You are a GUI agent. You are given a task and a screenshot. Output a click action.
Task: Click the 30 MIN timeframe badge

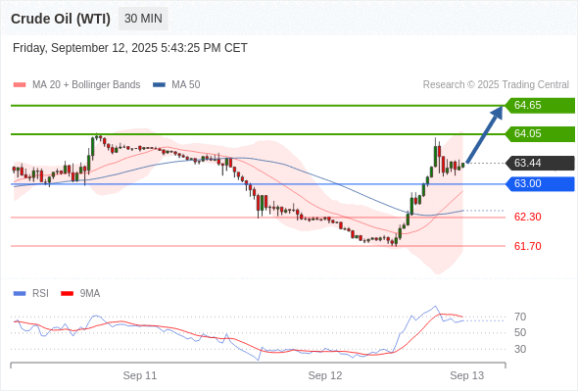point(143,19)
